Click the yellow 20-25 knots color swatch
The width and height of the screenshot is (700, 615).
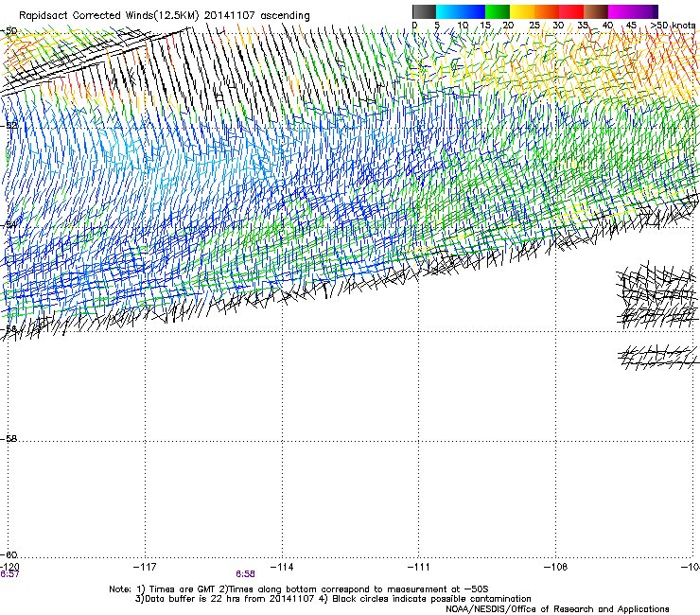coord(522,11)
